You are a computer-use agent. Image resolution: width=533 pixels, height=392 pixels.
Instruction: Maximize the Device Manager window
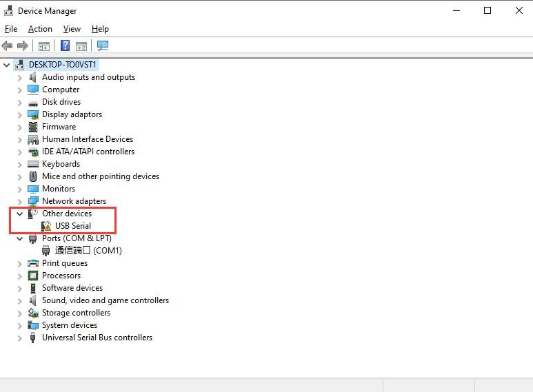487,10
